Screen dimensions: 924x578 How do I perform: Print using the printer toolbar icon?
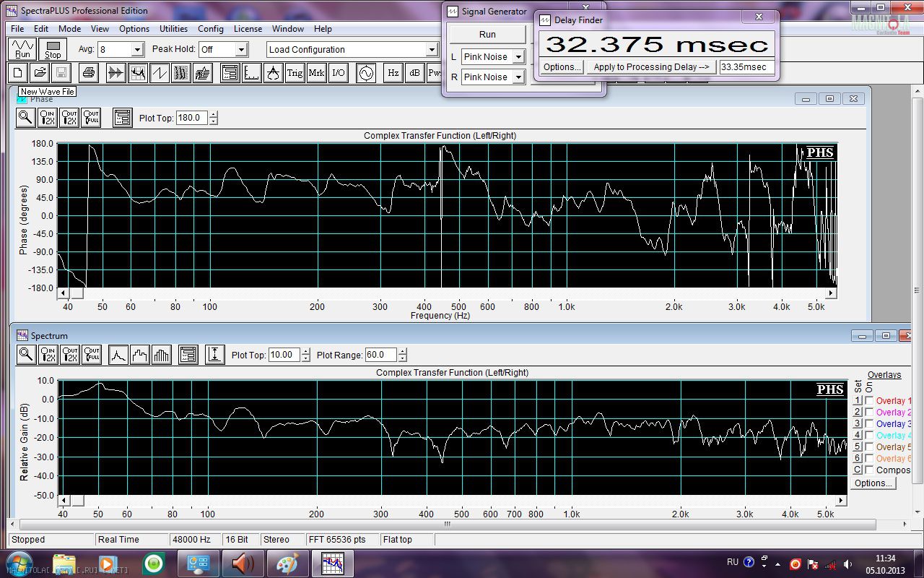pyautogui.click(x=88, y=73)
